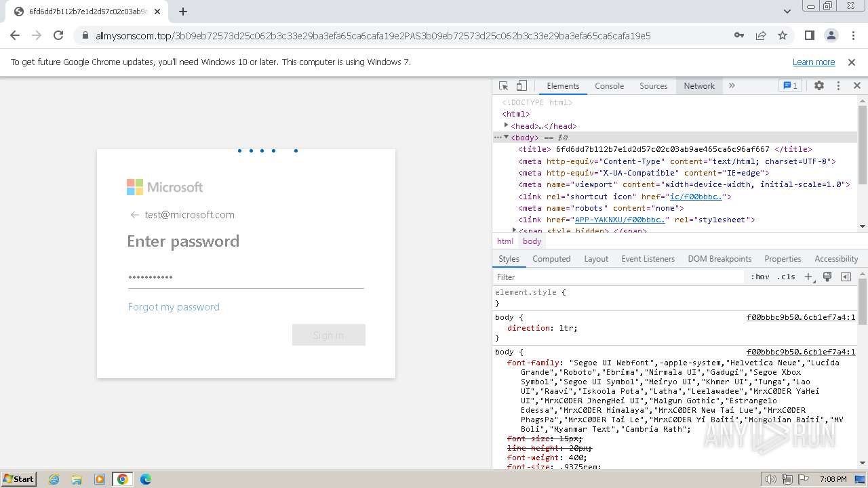868x488 pixels.
Task: Toggle .cls class editor
Action: click(786, 277)
